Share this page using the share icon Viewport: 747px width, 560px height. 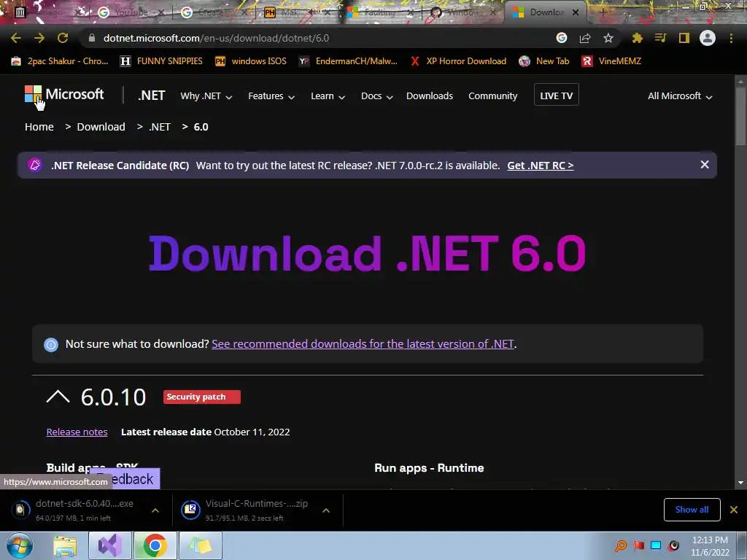click(x=585, y=38)
